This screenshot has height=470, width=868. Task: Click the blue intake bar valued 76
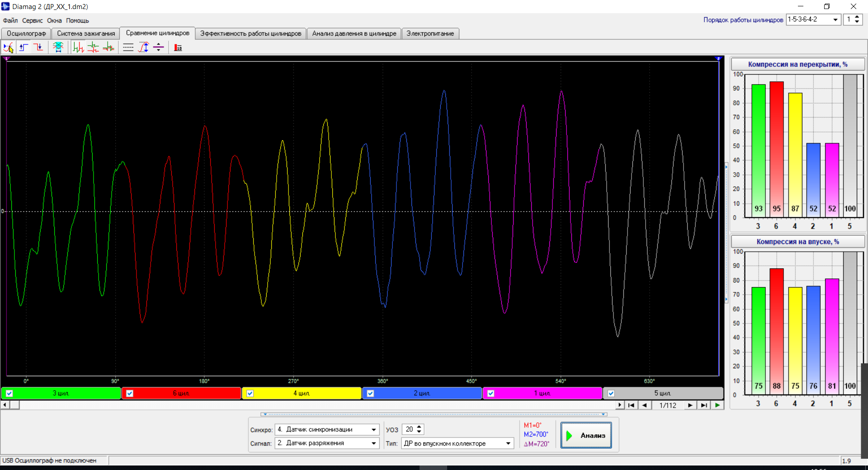[x=813, y=341]
